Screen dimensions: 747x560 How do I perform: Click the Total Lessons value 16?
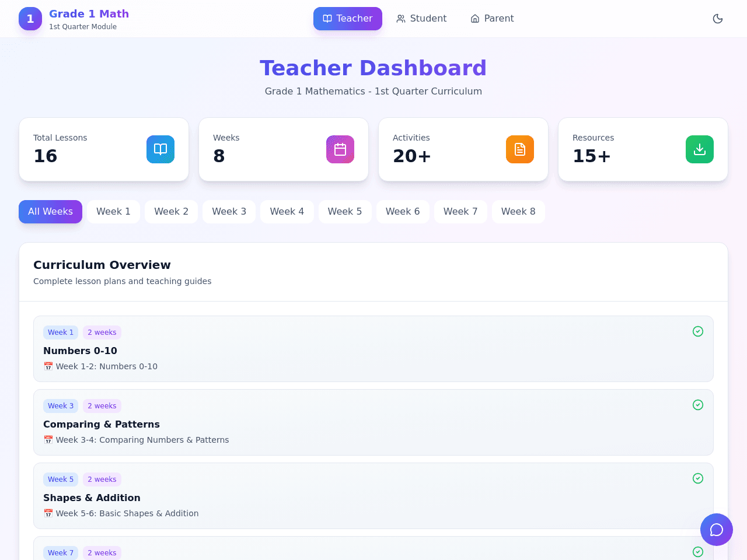pos(45,156)
